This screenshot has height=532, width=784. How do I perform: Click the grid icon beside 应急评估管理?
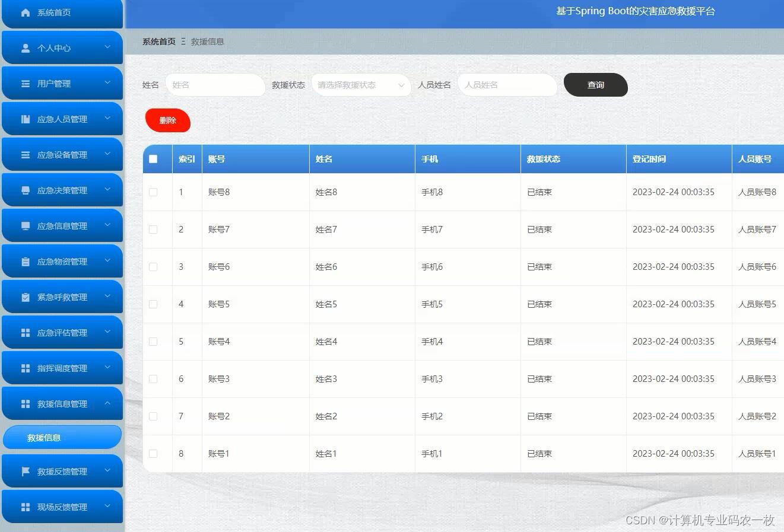coord(26,333)
